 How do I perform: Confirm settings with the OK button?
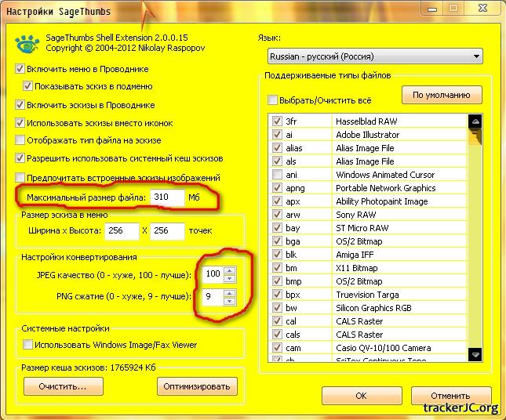[x=361, y=396]
